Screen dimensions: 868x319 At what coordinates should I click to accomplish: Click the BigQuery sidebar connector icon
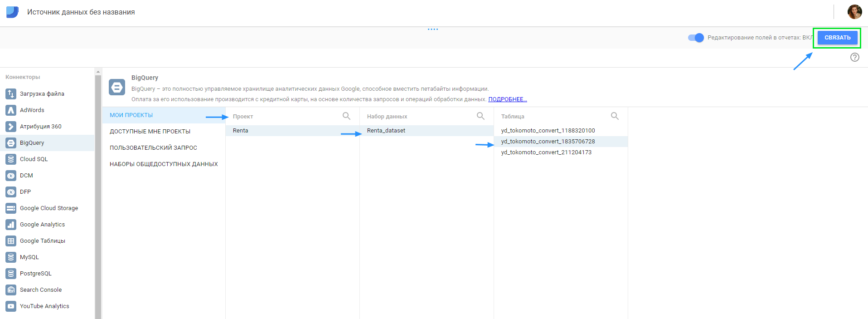(x=11, y=143)
